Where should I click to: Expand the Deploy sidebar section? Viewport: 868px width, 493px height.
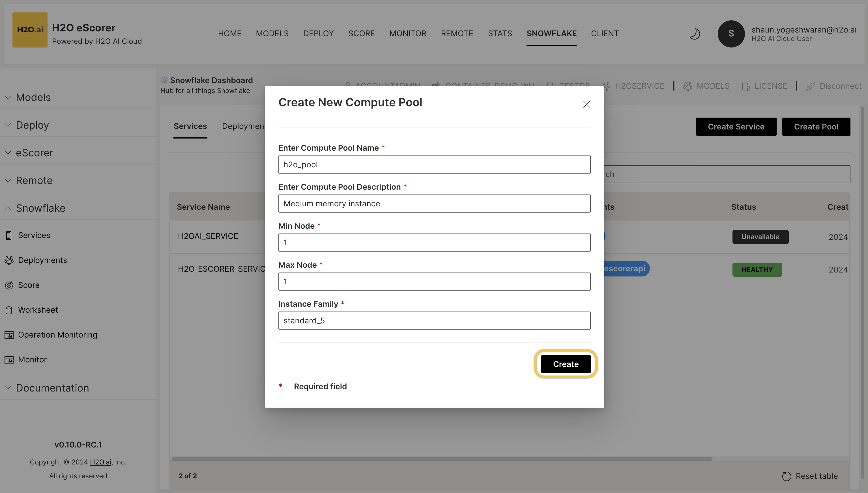pos(33,125)
